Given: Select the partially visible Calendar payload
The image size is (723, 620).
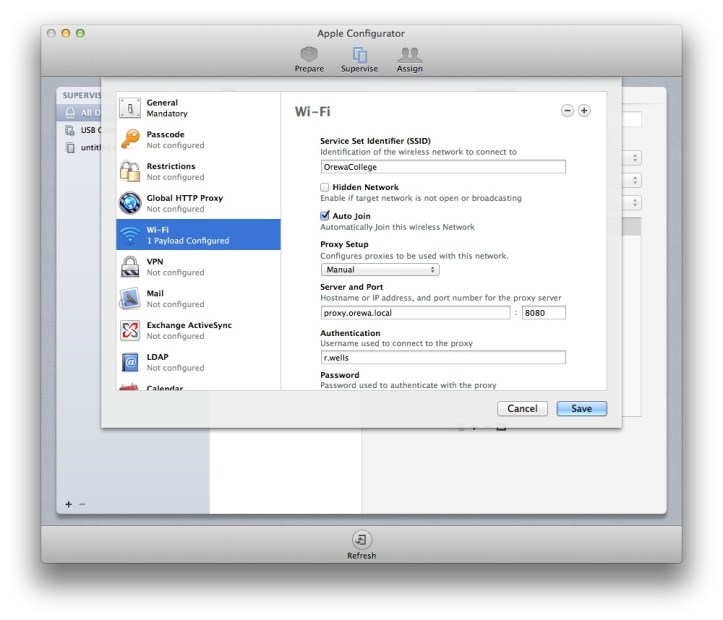Looking at the screenshot, I should pyautogui.click(x=198, y=386).
